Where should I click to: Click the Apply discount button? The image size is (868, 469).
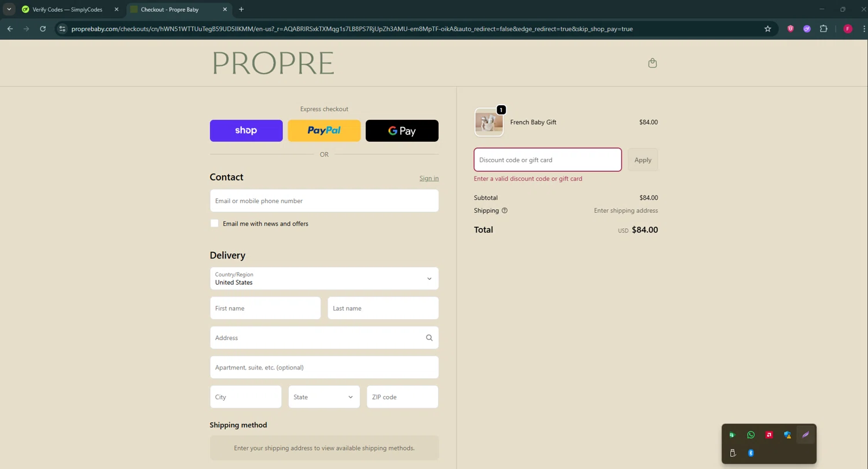643,160
